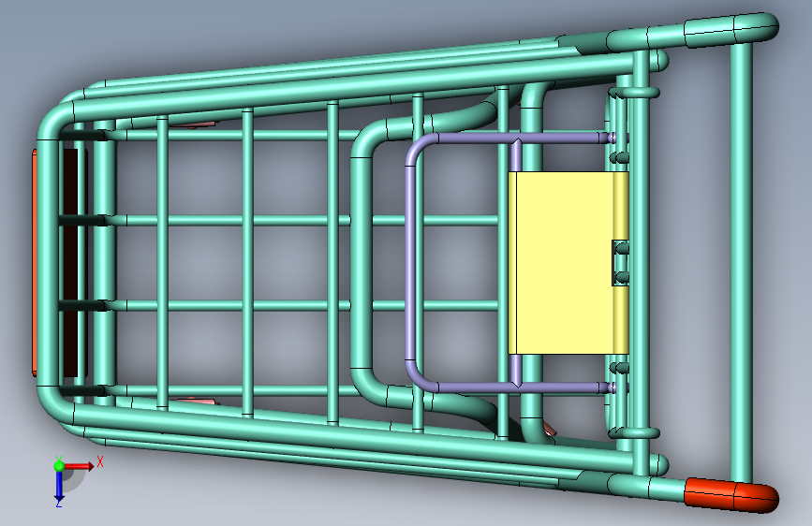
Task: Select the red handle grip end cap
Action: tap(731, 495)
